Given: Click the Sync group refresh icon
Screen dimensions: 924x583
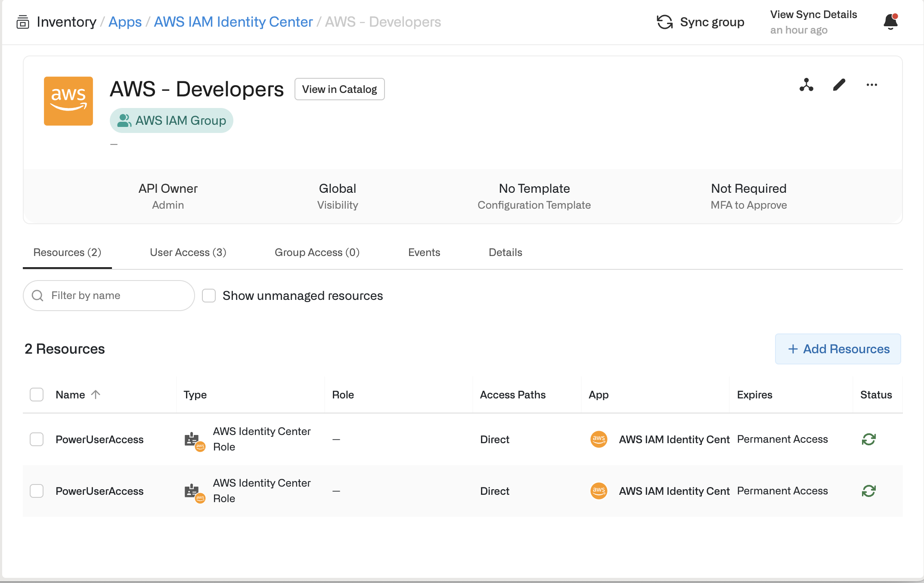Looking at the screenshot, I should pyautogui.click(x=664, y=22).
